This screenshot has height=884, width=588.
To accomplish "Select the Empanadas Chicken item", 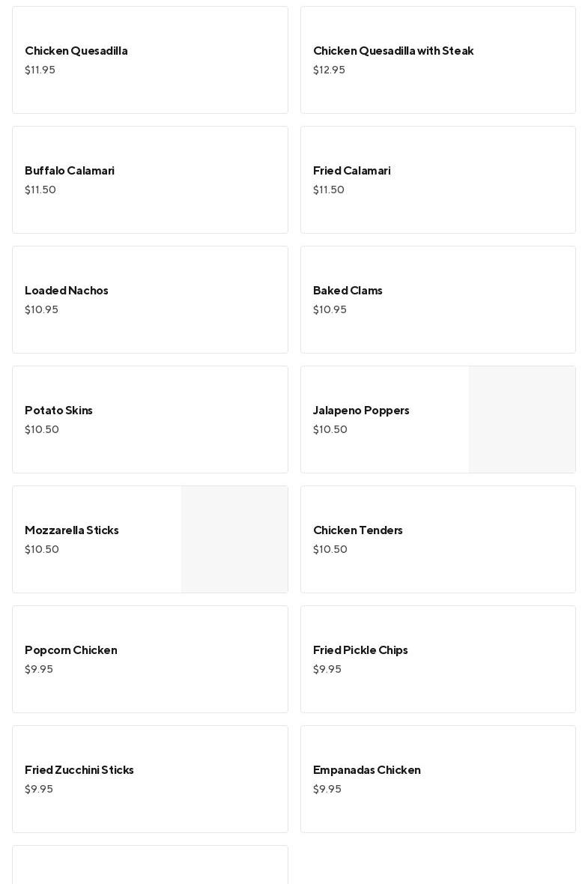I will coord(437,779).
